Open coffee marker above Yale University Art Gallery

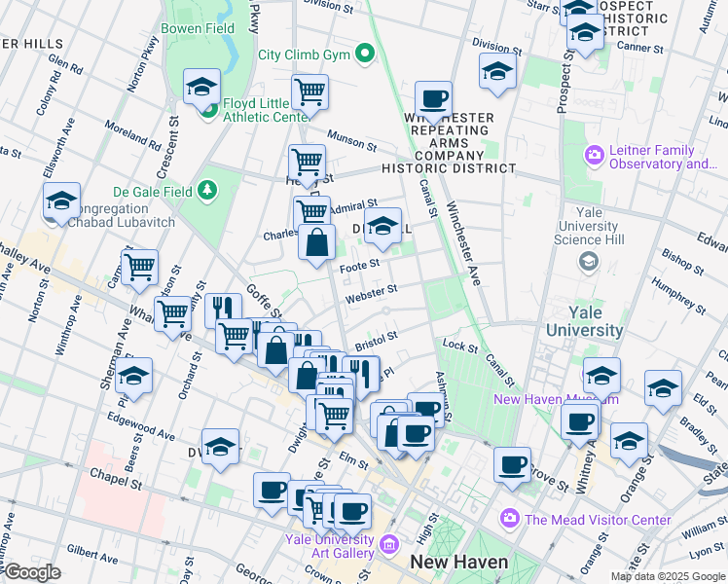(353, 514)
